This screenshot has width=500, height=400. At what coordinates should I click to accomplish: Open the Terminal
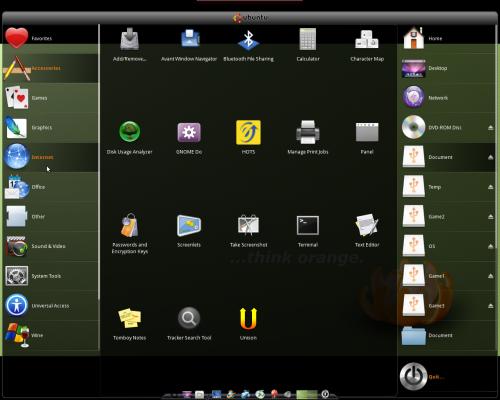pyautogui.click(x=308, y=231)
